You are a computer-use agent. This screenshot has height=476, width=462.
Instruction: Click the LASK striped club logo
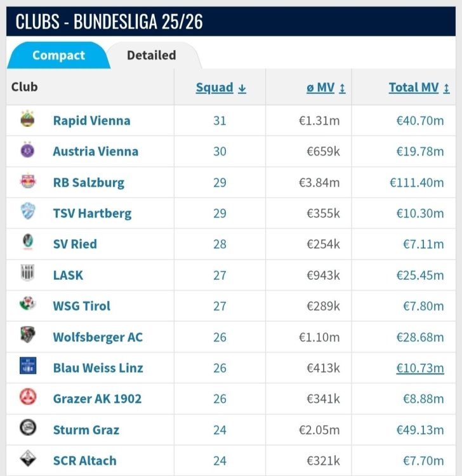pos(28,275)
